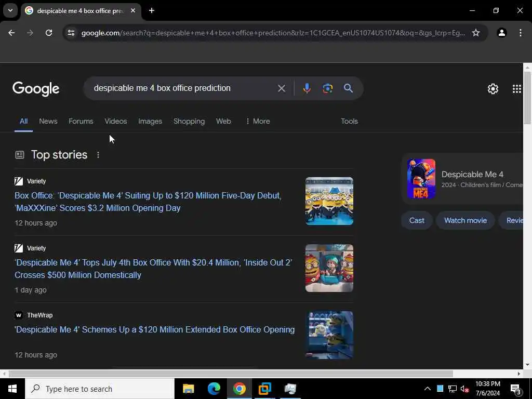Switch to the News tab
The image size is (532, 399).
click(x=48, y=121)
